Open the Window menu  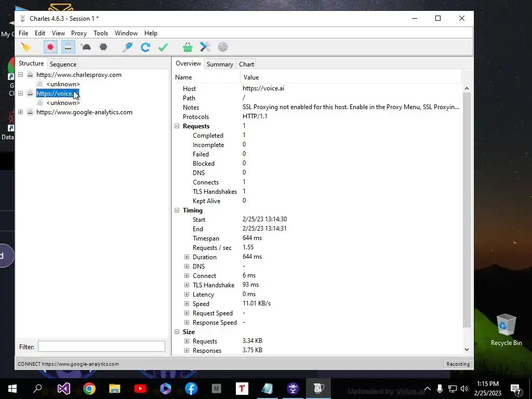tap(126, 33)
